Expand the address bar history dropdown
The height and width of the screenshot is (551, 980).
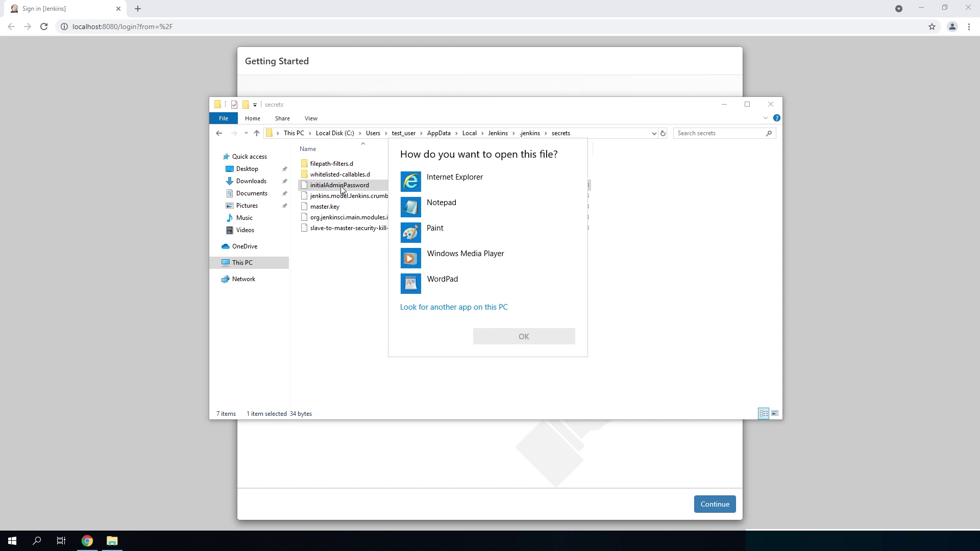654,133
